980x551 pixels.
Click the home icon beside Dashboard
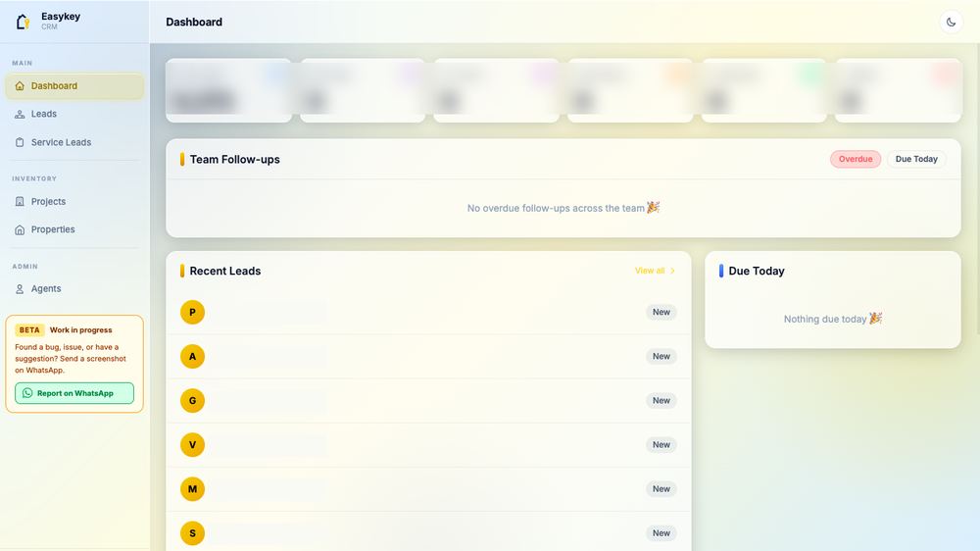coord(20,85)
